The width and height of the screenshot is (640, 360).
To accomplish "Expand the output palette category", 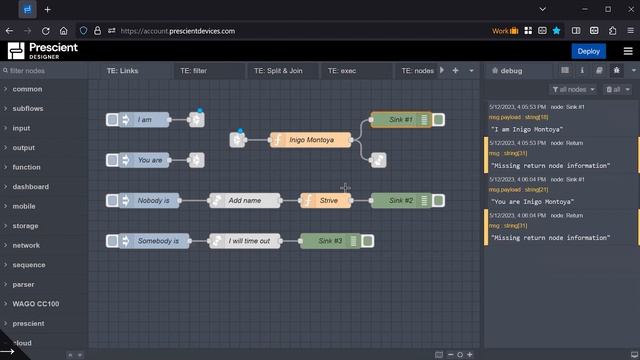I will click(x=23, y=148).
